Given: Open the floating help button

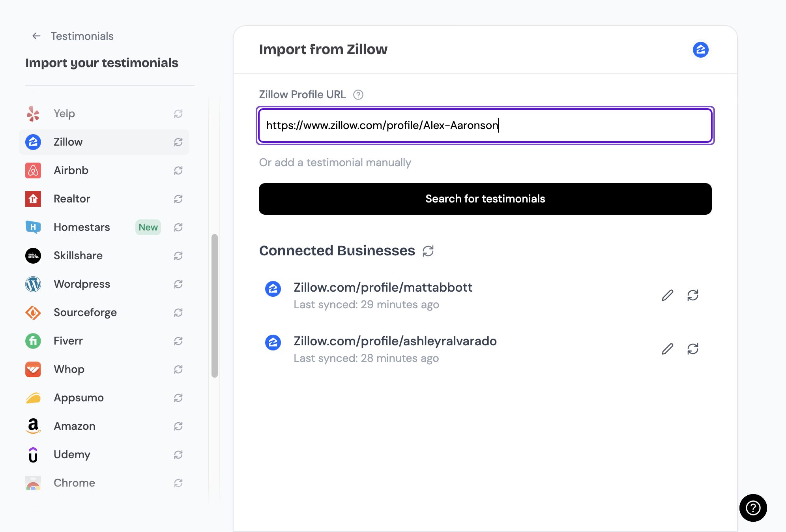Looking at the screenshot, I should [x=753, y=508].
